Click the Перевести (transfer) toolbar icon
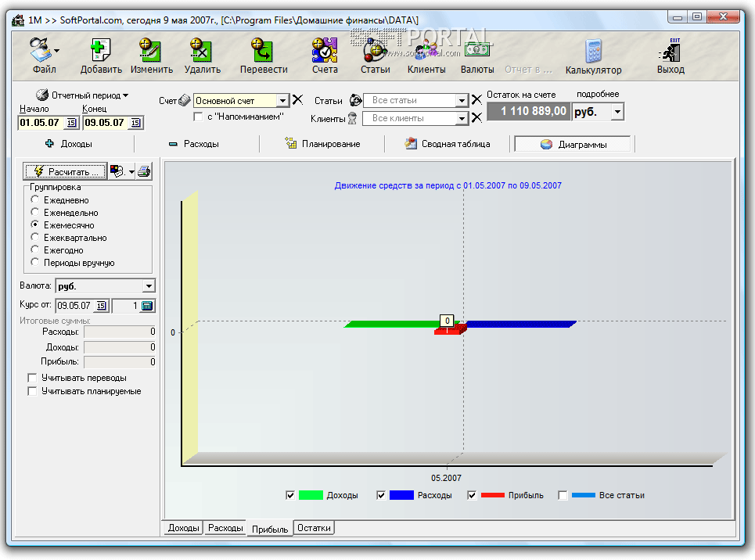The image size is (755, 560). (263, 50)
